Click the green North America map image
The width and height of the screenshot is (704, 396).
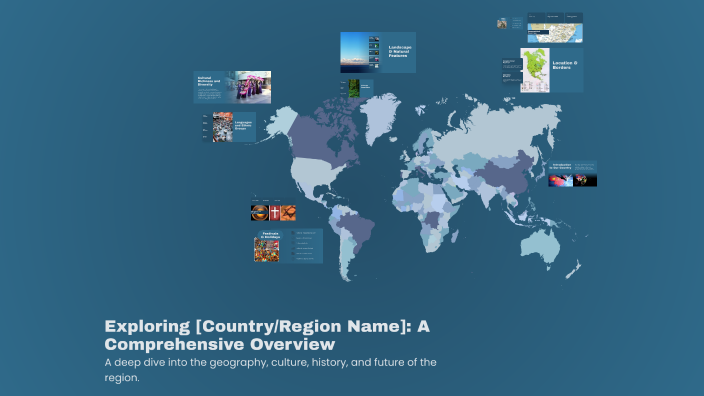tap(535, 70)
